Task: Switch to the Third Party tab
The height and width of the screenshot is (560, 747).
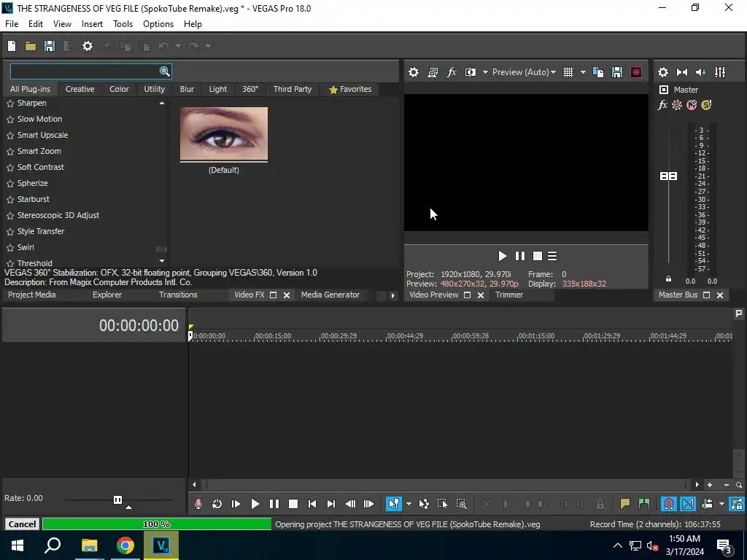Action: pos(293,89)
